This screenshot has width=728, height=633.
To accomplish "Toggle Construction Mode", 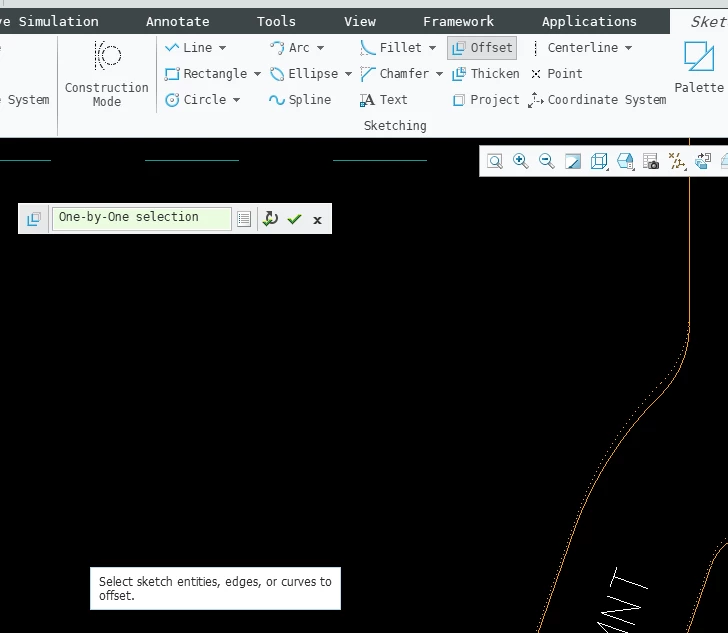I will [x=107, y=74].
